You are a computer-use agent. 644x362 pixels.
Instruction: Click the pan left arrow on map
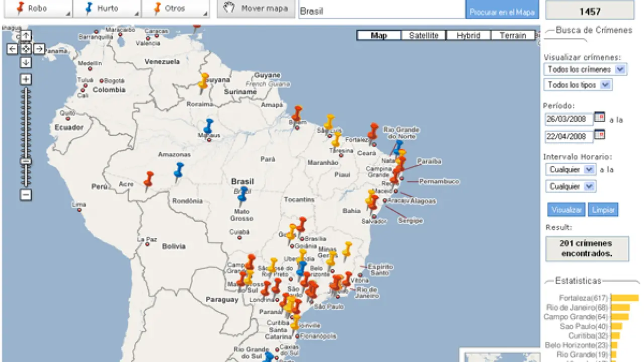click(13, 49)
